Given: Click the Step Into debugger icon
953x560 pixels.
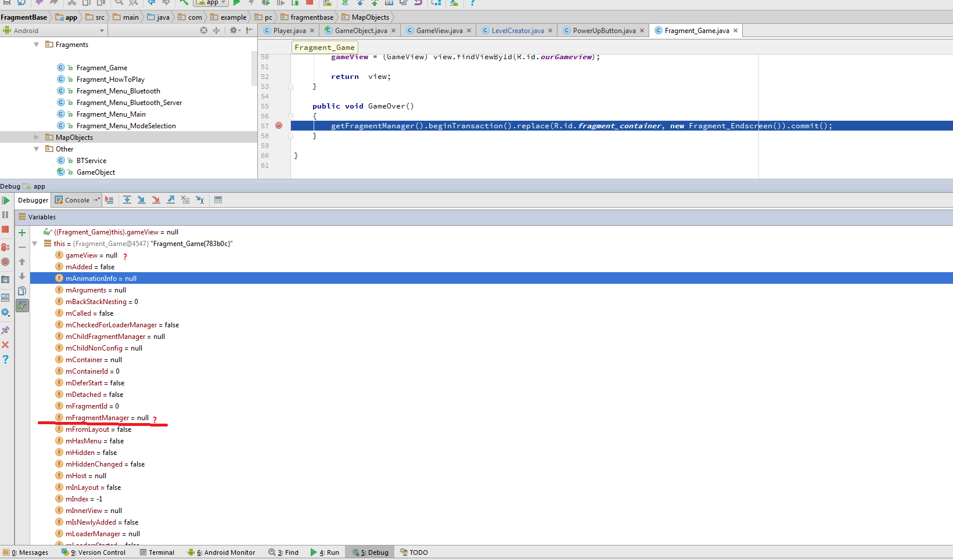Looking at the screenshot, I should pyautogui.click(x=141, y=200).
